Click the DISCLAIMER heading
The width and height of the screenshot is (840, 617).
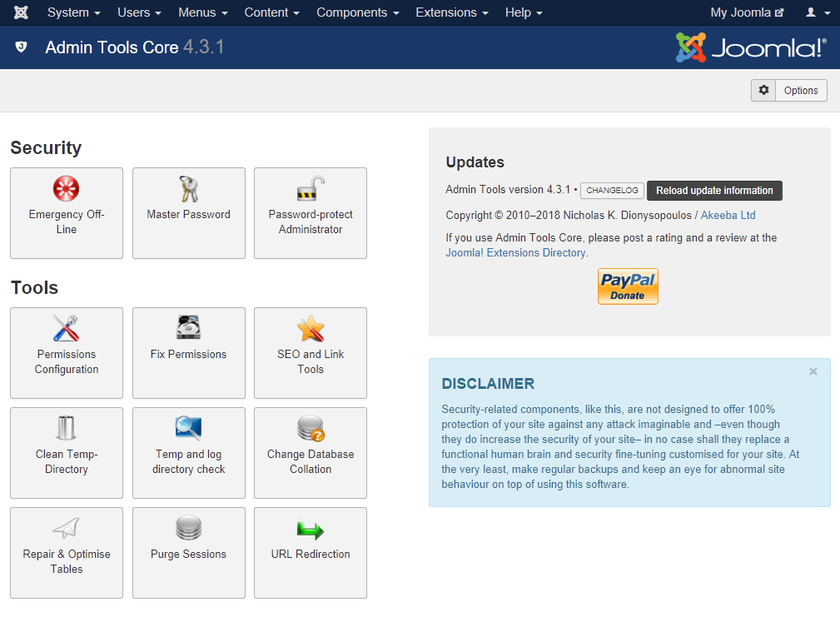488,384
